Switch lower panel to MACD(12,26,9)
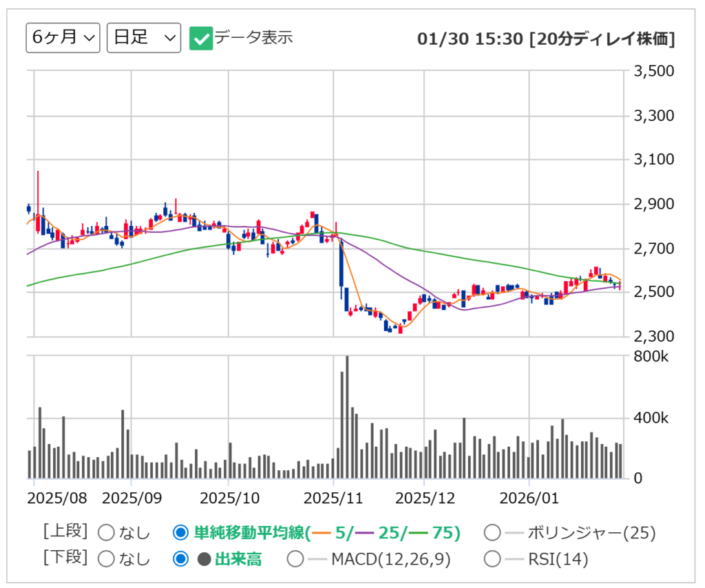This screenshot has width=705, height=588. (x=295, y=559)
